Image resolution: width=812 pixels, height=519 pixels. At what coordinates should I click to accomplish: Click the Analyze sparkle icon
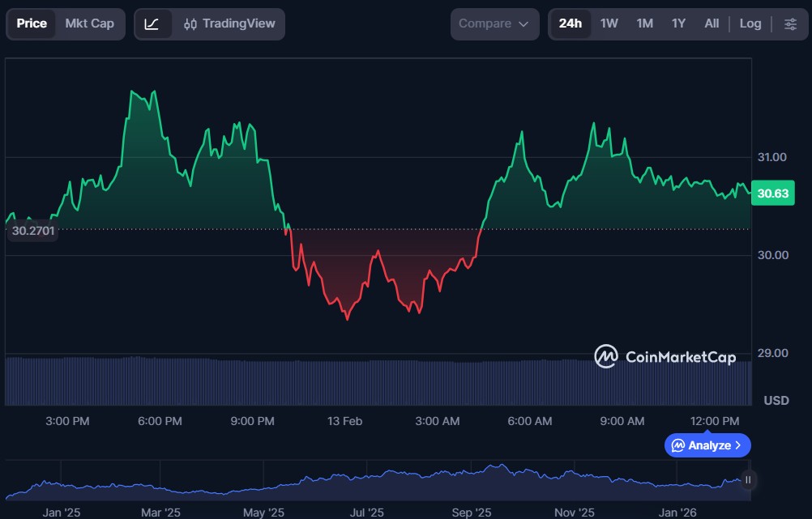pyautogui.click(x=678, y=445)
